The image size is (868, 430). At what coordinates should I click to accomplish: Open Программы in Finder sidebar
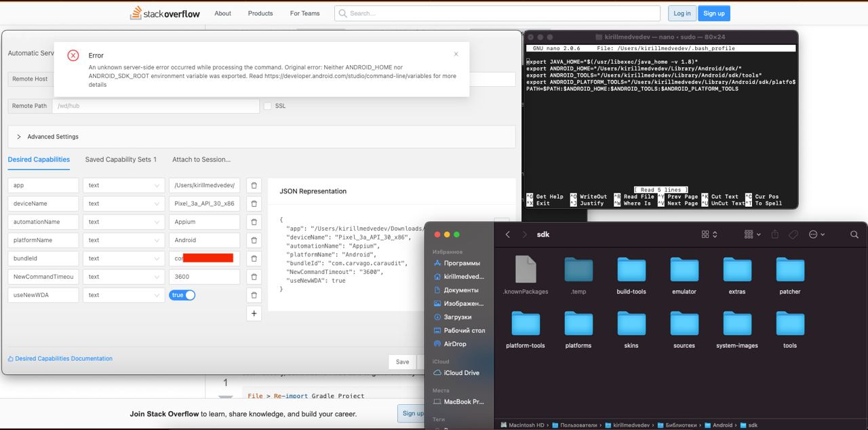[458, 263]
